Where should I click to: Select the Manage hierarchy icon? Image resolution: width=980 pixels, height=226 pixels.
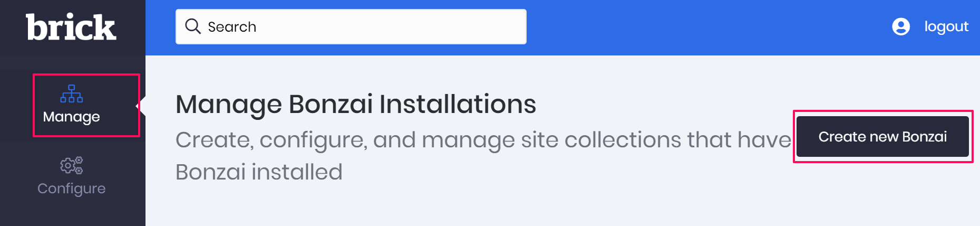tap(72, 93)
